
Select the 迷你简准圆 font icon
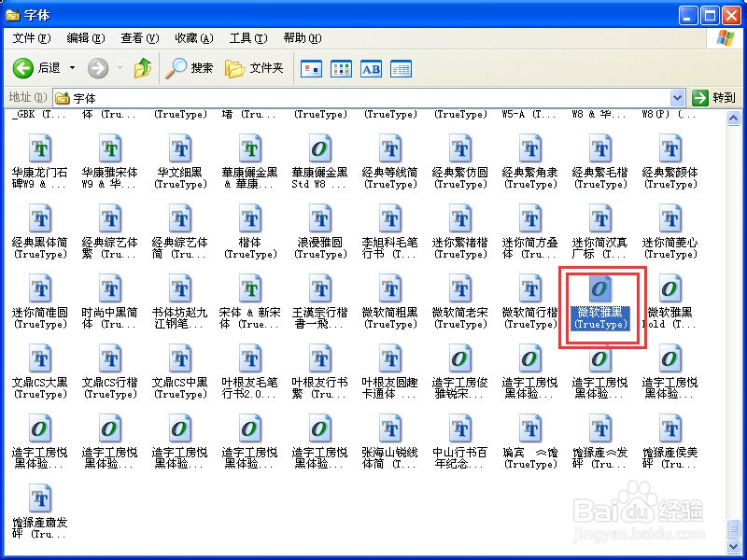pos(40,288)
